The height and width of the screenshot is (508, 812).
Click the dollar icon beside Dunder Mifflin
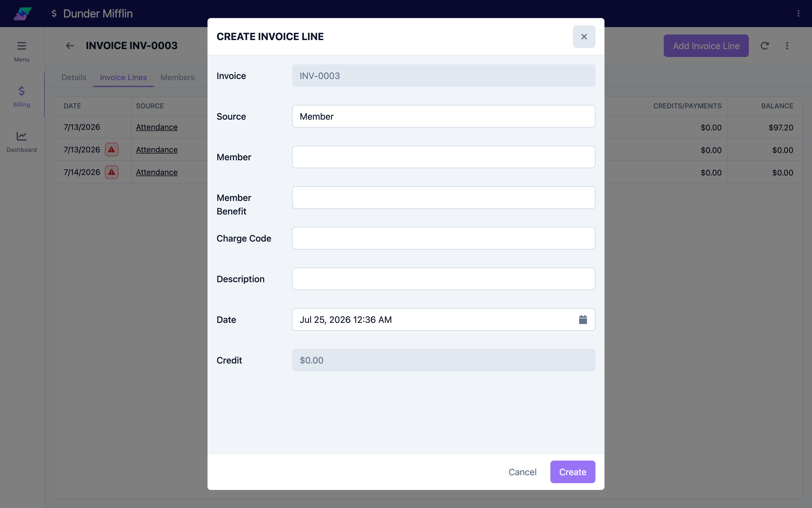point(54,14)
